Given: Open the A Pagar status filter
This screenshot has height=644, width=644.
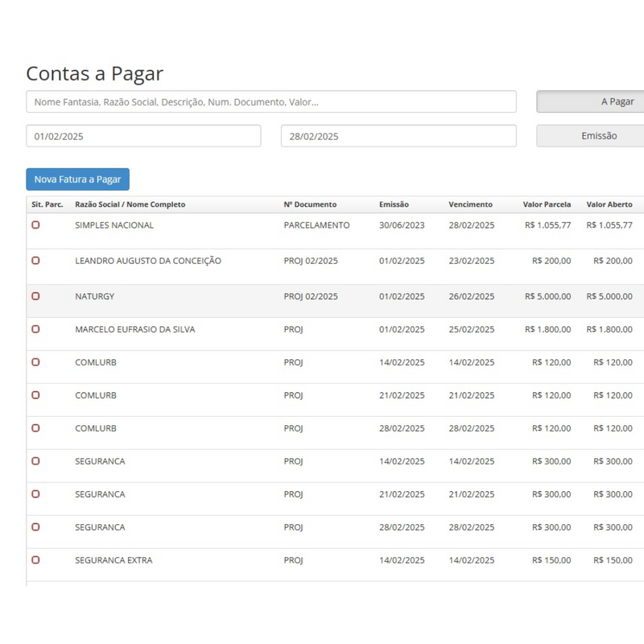Looking at the screenshot, I should [592, 101].
